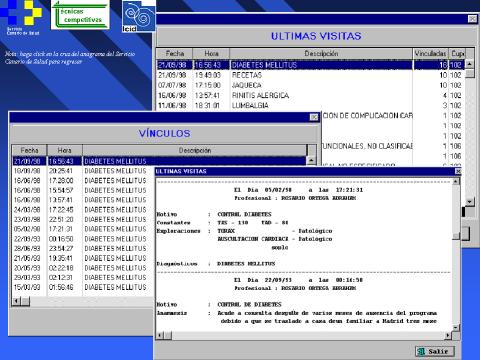Select the Vínculos row dated 24/03/98
480x360 pixels.
click(x=83, y=210)
